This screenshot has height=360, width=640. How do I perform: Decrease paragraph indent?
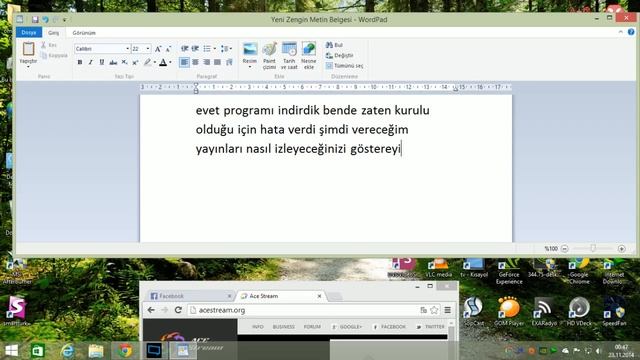coord(184,49)
